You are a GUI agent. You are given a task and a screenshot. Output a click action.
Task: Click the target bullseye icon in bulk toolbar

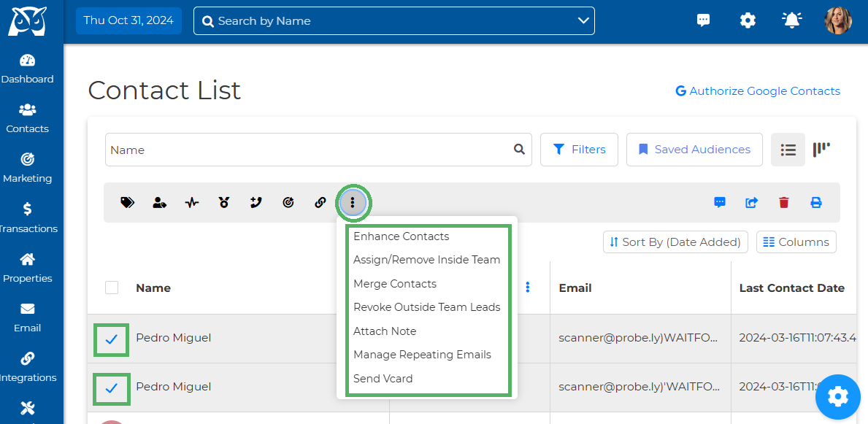288,203
